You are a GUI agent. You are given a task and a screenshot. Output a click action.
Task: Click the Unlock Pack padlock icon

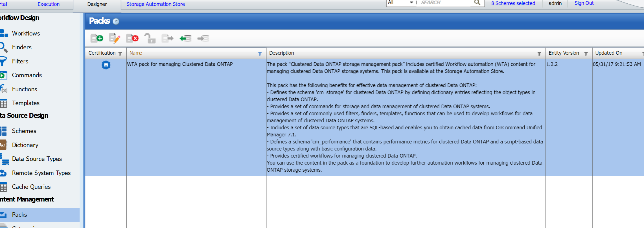(150, 38)
